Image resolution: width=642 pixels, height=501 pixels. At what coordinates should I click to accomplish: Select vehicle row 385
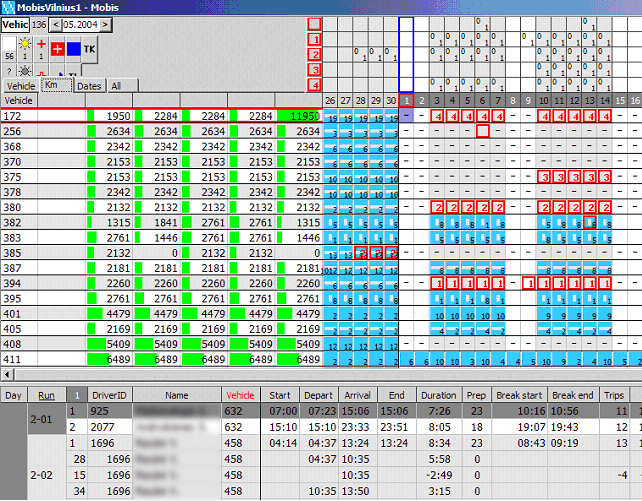tap(161, 253)
